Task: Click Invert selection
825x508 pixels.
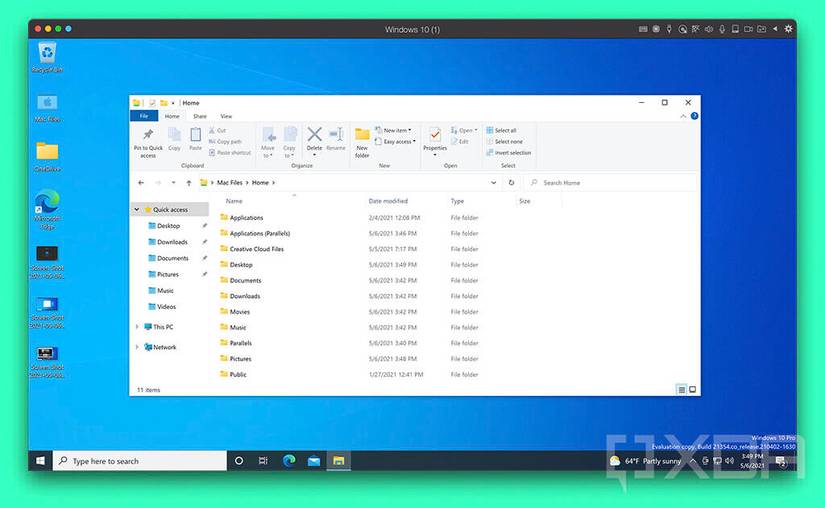Action: (x=508, y=153)
